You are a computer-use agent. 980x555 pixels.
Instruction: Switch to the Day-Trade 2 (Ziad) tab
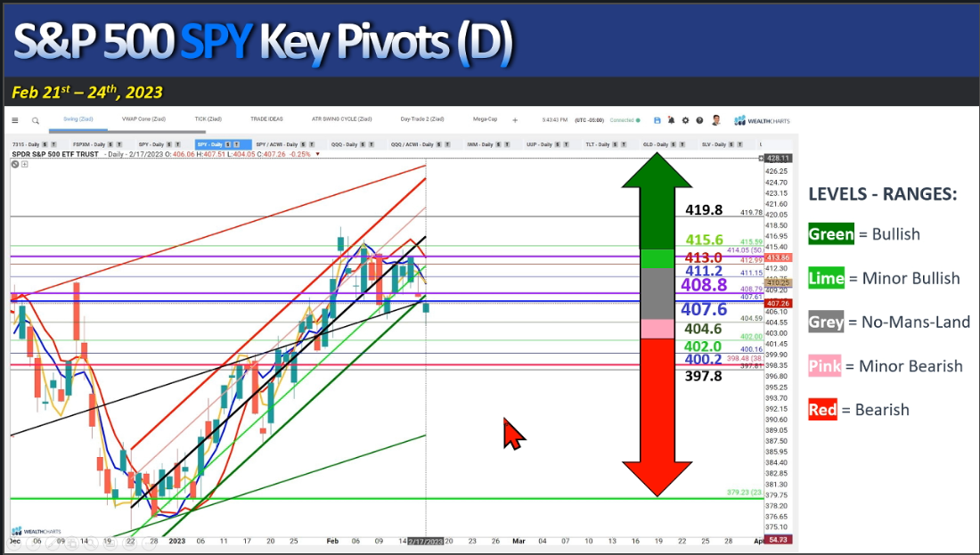click(422, 118)
